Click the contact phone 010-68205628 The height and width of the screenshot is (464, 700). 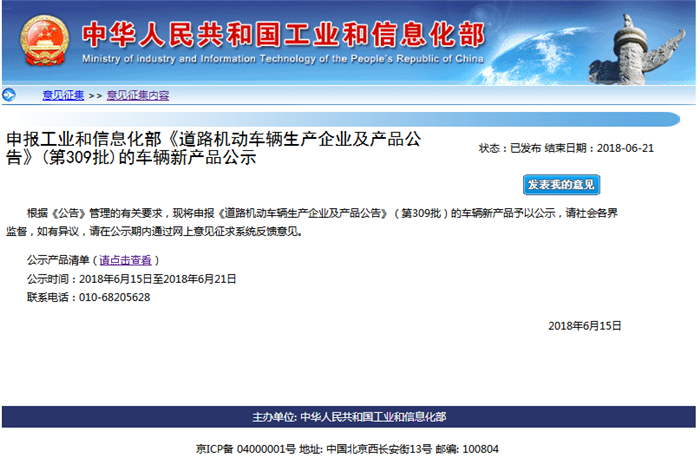(114, 297)
